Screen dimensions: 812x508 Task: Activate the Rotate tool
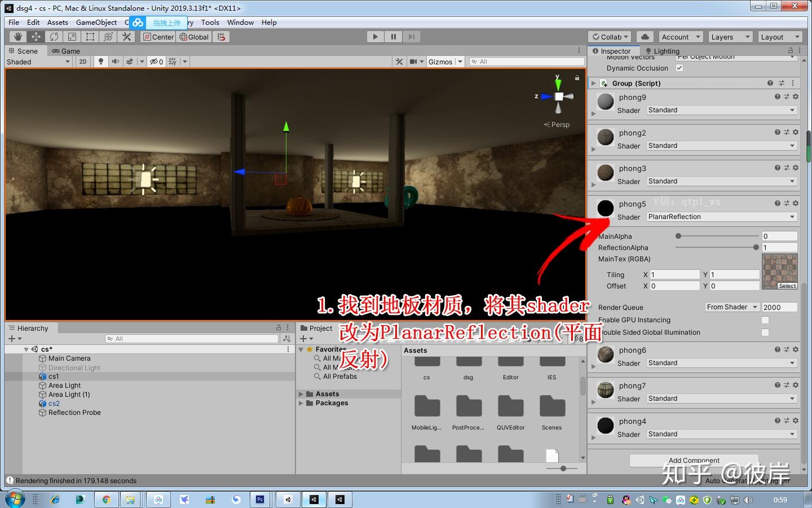(54, 36)
